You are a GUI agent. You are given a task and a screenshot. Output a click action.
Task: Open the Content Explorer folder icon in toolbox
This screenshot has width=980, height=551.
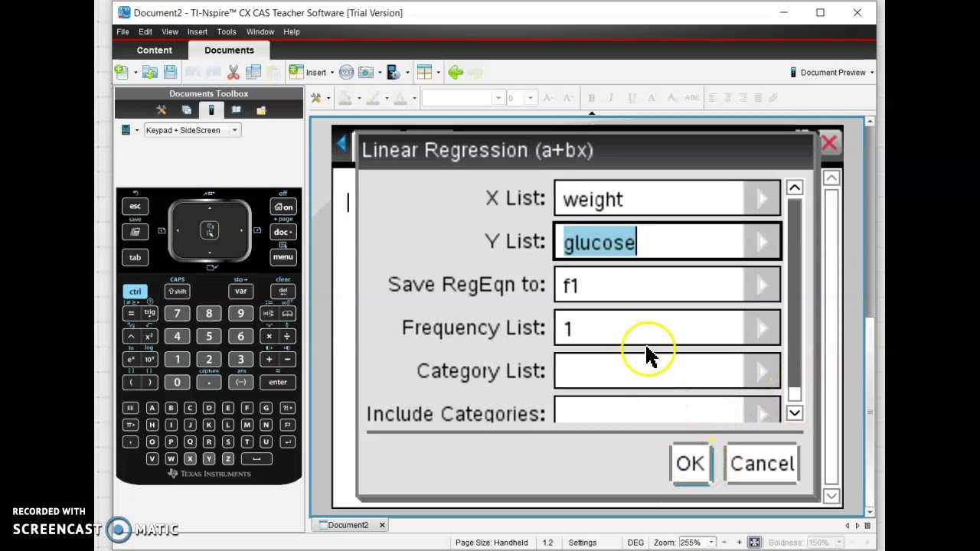coord(261,110)
